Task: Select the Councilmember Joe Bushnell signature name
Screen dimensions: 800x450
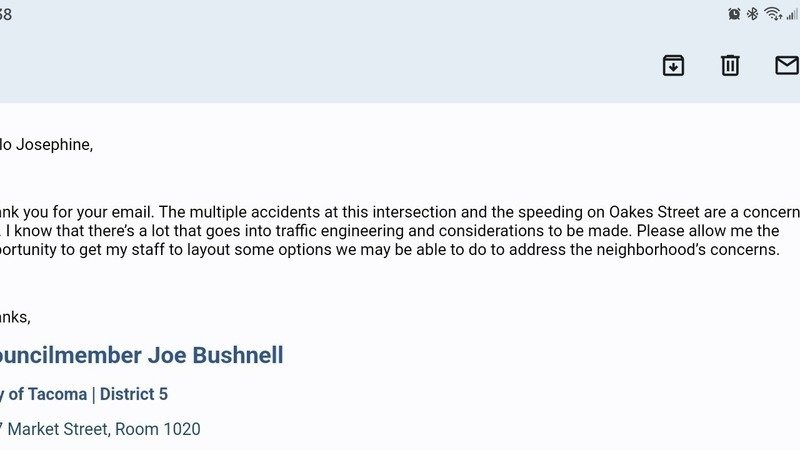Action: point(141,355)
